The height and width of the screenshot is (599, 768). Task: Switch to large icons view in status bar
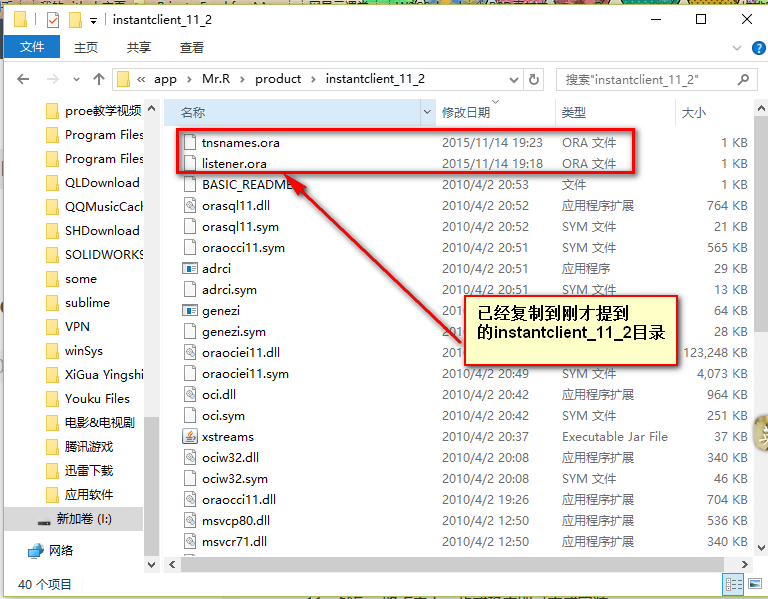point(755,584)
